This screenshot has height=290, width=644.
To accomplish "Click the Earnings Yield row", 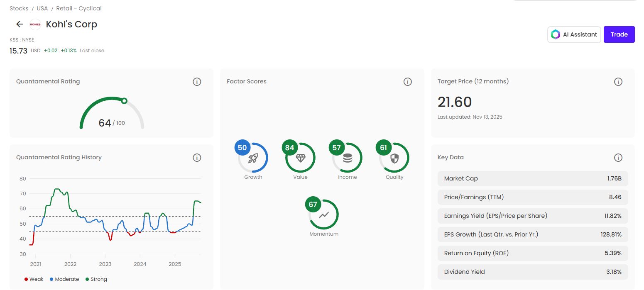I will tap(533, 216).
